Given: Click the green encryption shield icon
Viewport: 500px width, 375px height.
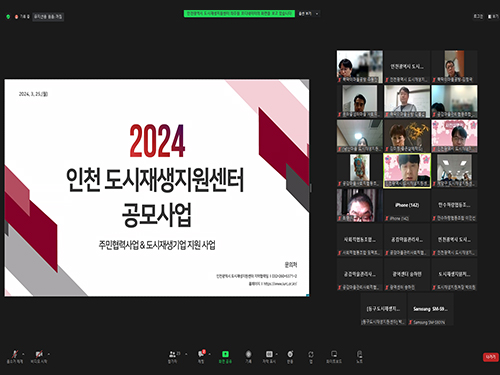Looking at the screenshot, I should point(8,16).
